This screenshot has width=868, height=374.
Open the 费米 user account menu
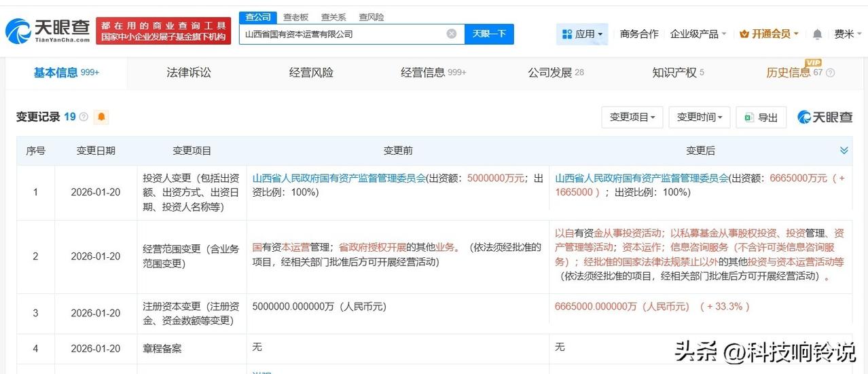tap(848, 34)
